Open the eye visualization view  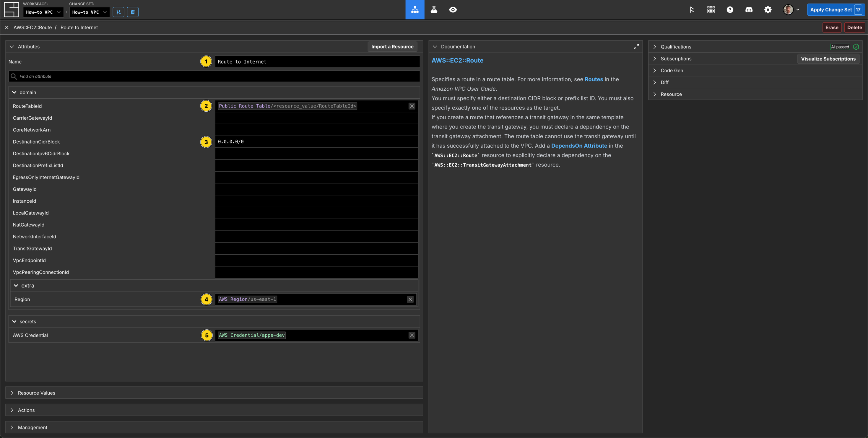[453, 9]
